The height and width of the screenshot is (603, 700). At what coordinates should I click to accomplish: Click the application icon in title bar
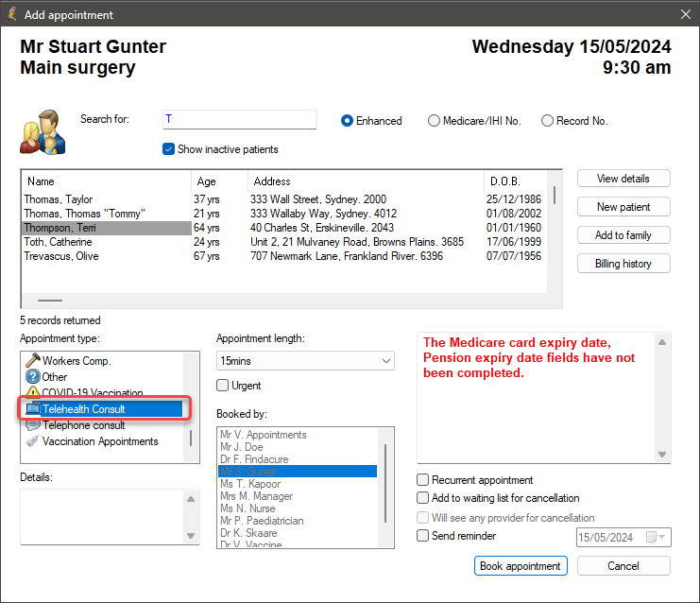point(12,14)
